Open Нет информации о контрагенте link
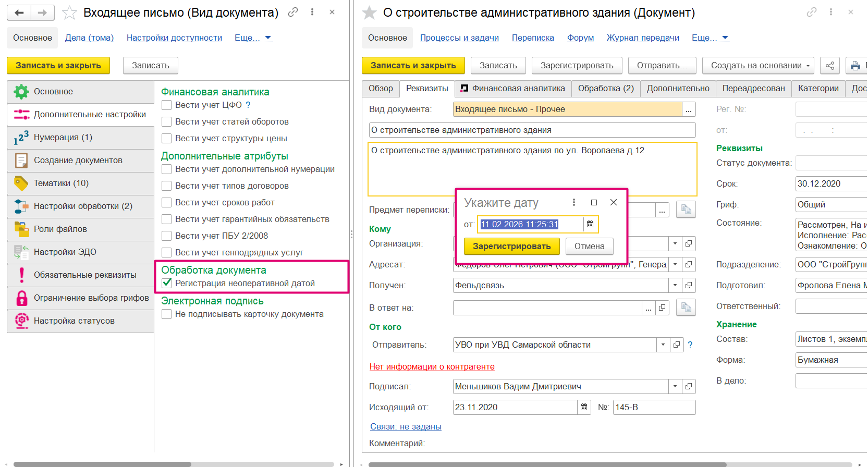The image size is (868, 467). tap(432, 366)
